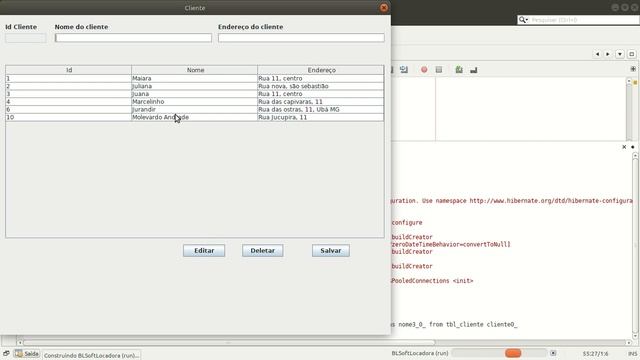Viewport: 640px width, 360px height.
Task: Close the Cliente dialog window
Action: coord(384,8)
